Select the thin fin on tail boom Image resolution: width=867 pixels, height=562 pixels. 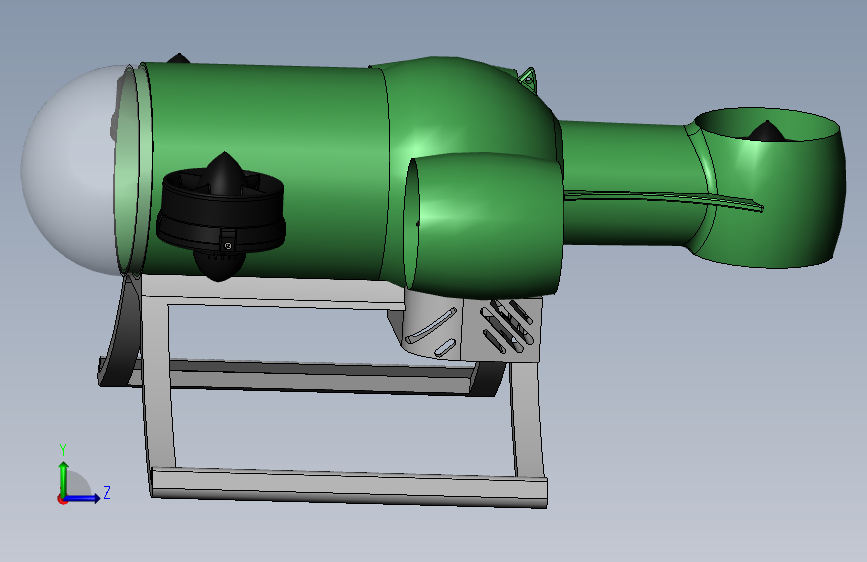(664, 198)
